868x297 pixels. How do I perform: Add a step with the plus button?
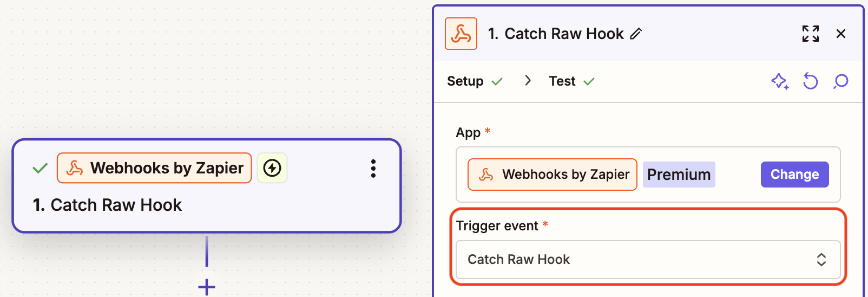(207, 287)
